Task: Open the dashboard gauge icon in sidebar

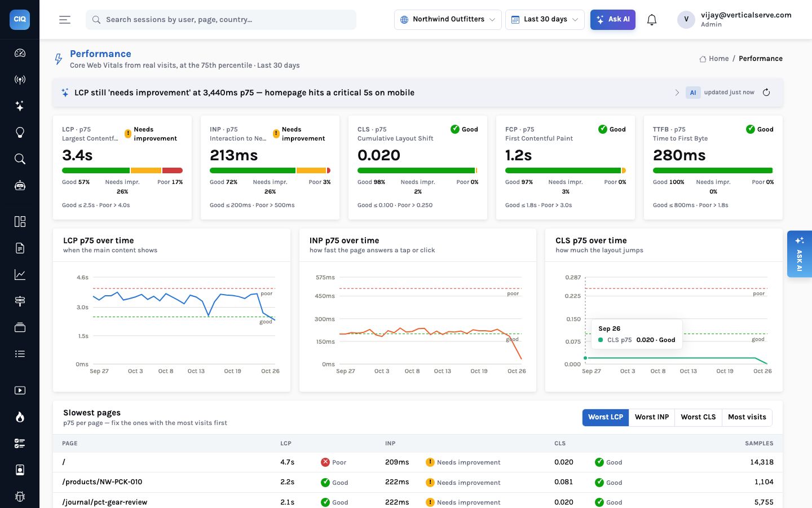Action: (x=20, y=53)
